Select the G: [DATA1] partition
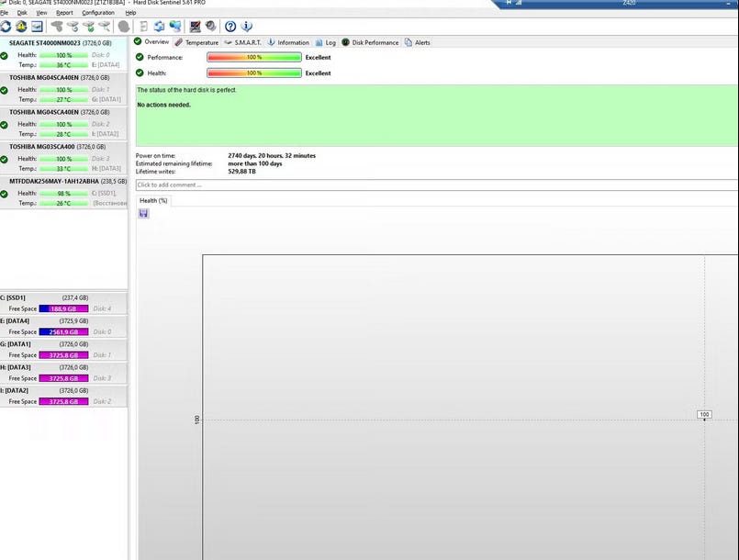The width and height of the screenshot is (739, 560). pos(63,349)
